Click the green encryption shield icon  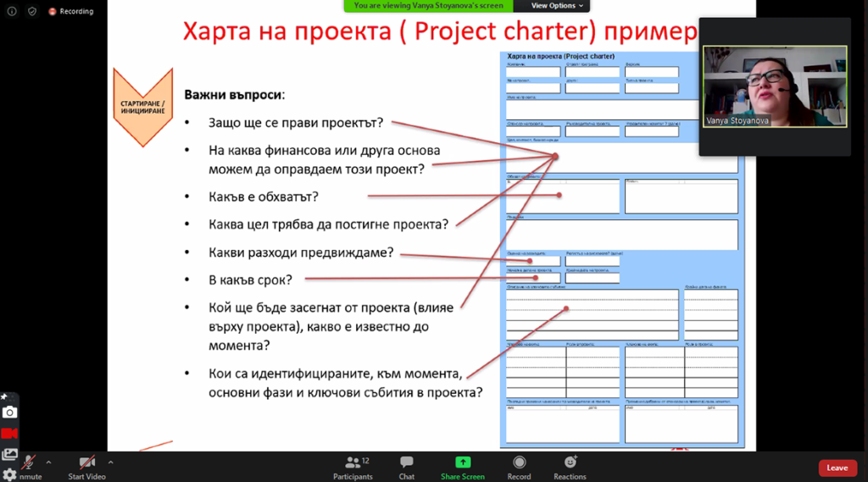[x=32, y=11]
